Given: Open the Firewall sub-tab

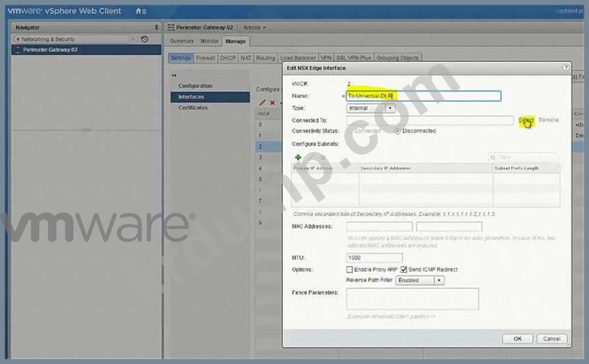Looking at the screenshot, I should tap(205, 58).
